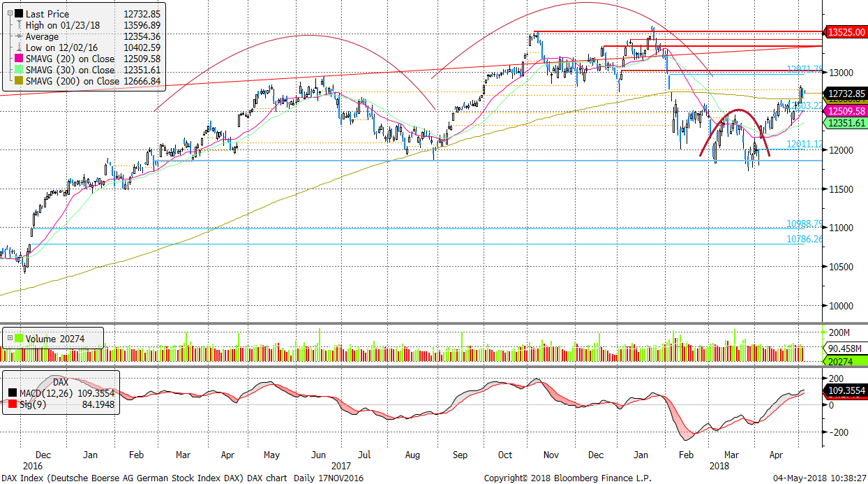The height and width of the screenshot is (484, 868).
Task: Click the green SMAVG (30) color swatch
Action: pos(19,70)
